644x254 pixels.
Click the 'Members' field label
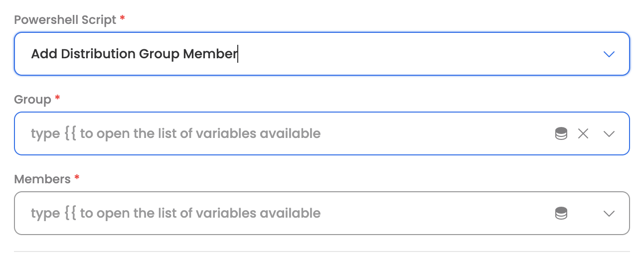(x=42, y=179)
